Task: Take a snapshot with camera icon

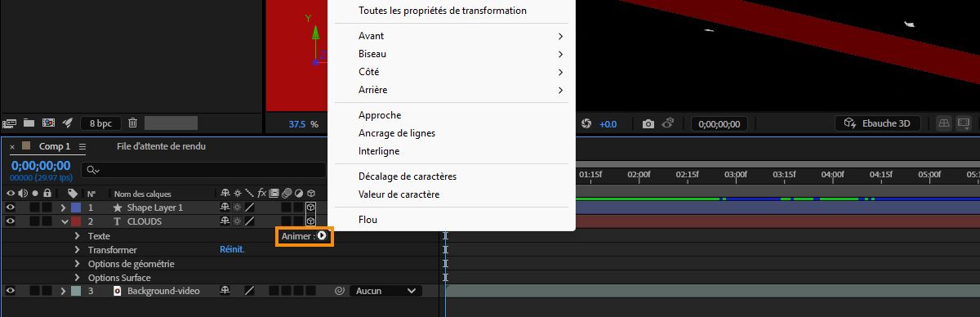Action: point(648,124)
